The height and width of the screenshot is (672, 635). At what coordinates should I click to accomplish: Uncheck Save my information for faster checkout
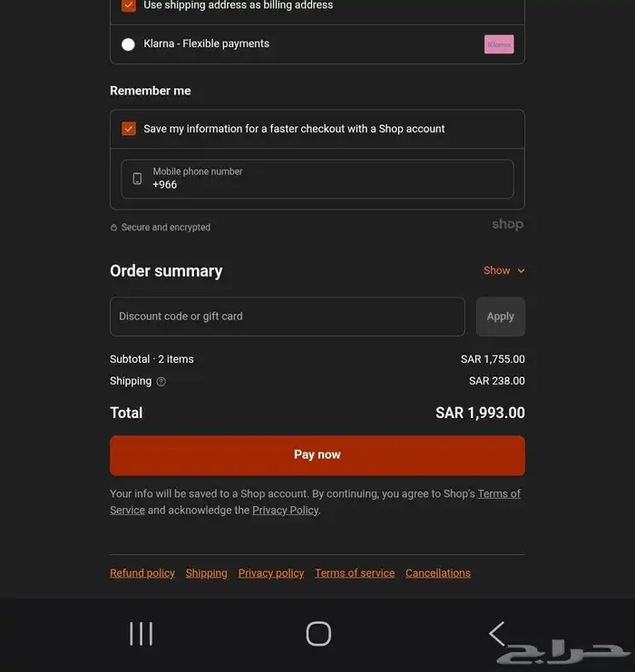pyautogui.click(x=129, y=129)
